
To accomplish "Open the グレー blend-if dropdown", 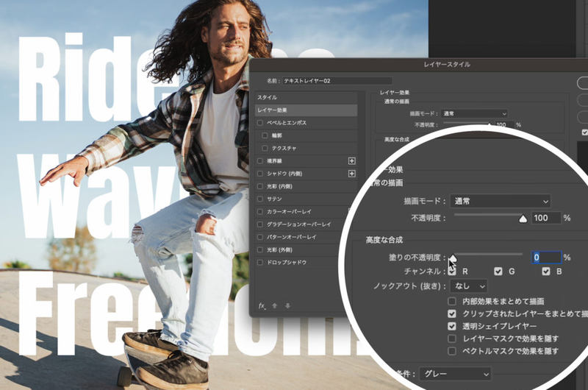I will point(455,374).
